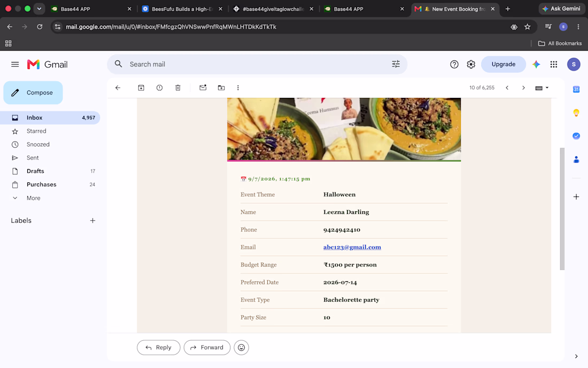Image resolution: width=588 pixels, height=368 pixels.
Task: Open the Google Calendar side panel icon
Action: [576, 89]
